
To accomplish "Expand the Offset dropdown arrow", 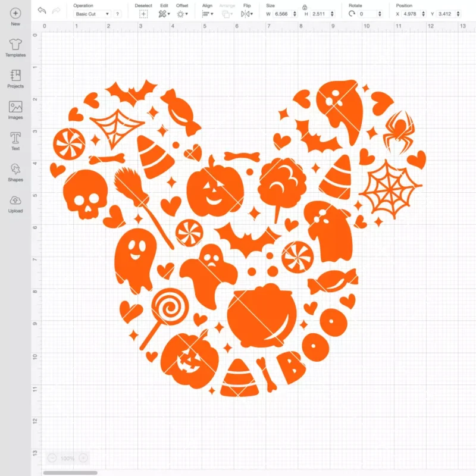I will [x=187, y=14].
